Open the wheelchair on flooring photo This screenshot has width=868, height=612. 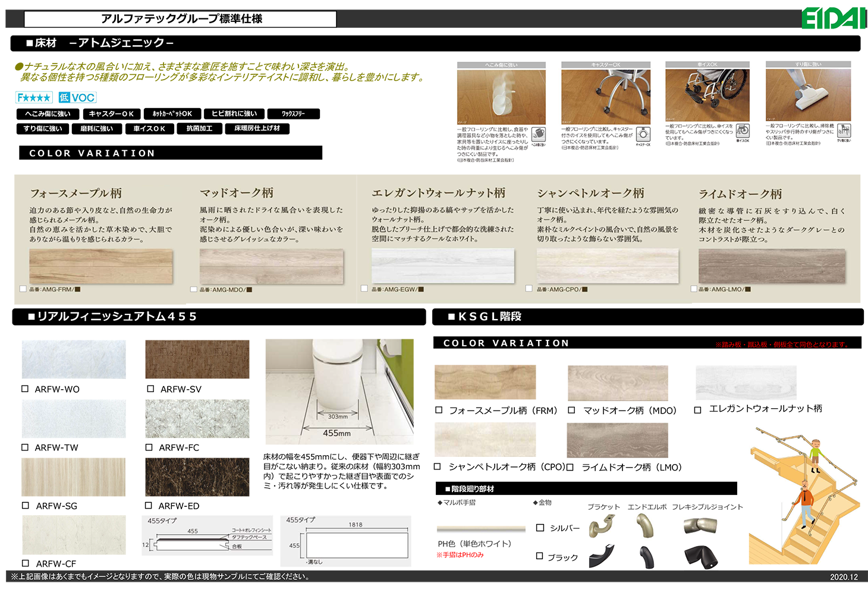coord(707,95)
